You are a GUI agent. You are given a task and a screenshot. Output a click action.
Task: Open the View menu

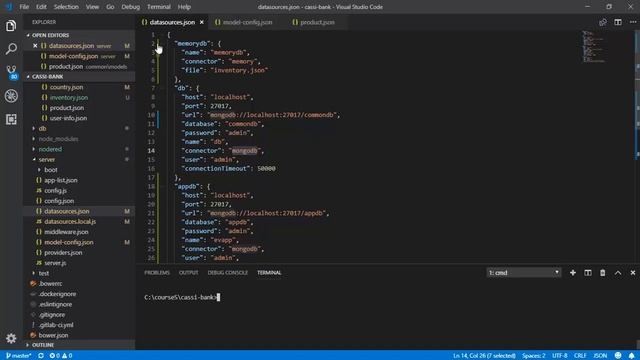pyautogui.click(x=92, y=7)
